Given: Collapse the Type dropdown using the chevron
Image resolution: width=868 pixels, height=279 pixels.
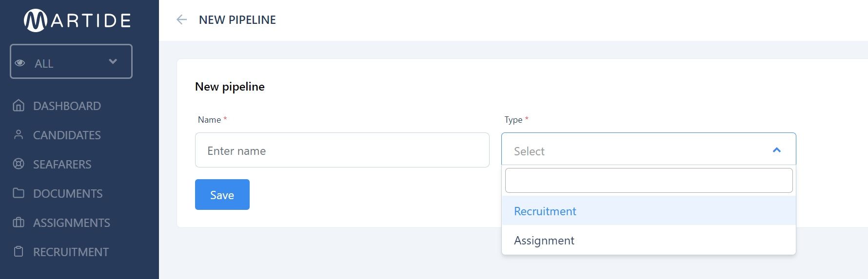Looking at the screenshot, I should [x=777, y=150].
